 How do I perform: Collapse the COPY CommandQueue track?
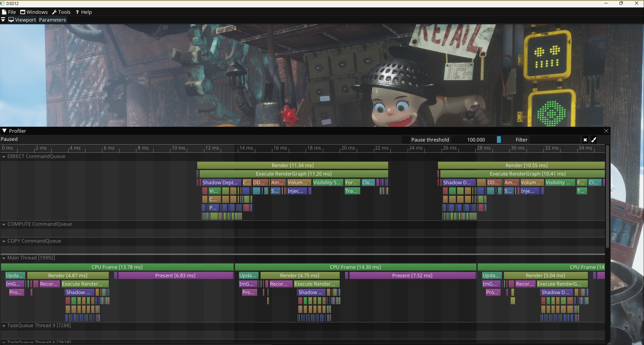click(x=4, y=241)
